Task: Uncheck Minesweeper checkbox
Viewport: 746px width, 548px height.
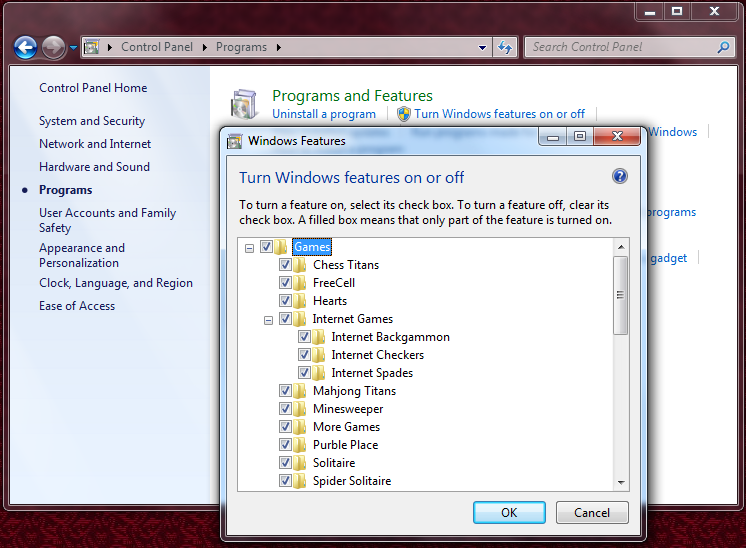Action: pyautogui.click(x=285, y=409)
